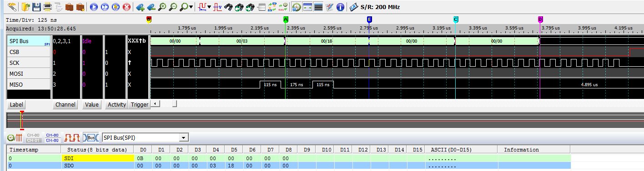Click the Activity column button
Image resolution: width=644 pixels, height=171 pixels.
116,104
